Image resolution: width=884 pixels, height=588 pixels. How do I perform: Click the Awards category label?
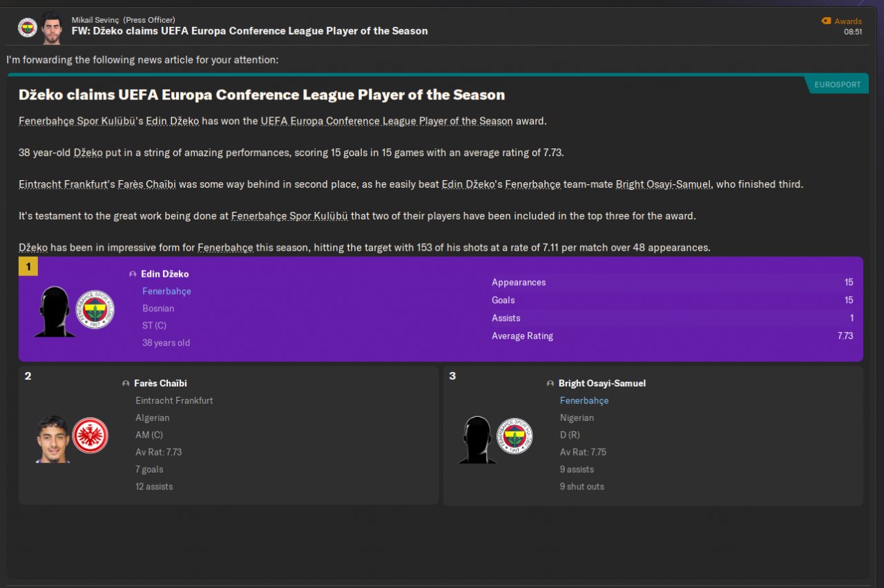click(x=848, y=21)
